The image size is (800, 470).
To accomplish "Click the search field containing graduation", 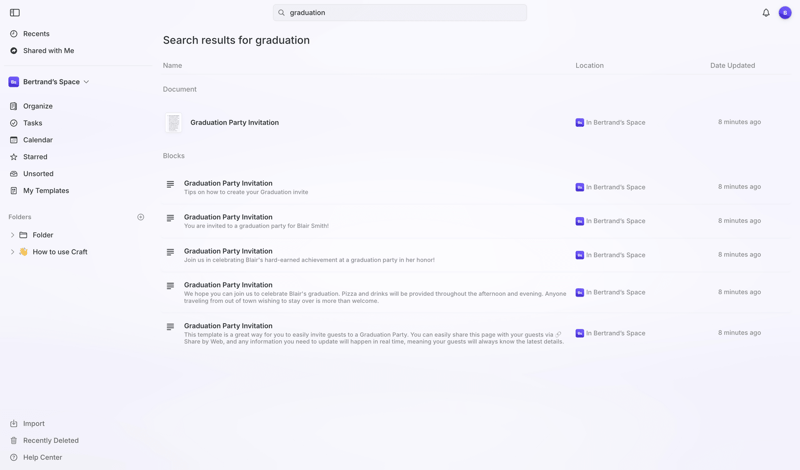I will [x=400, y=13].
